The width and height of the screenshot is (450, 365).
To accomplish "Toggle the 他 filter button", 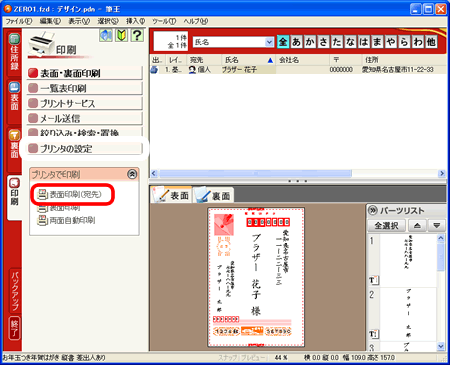I will coord(431,42).
